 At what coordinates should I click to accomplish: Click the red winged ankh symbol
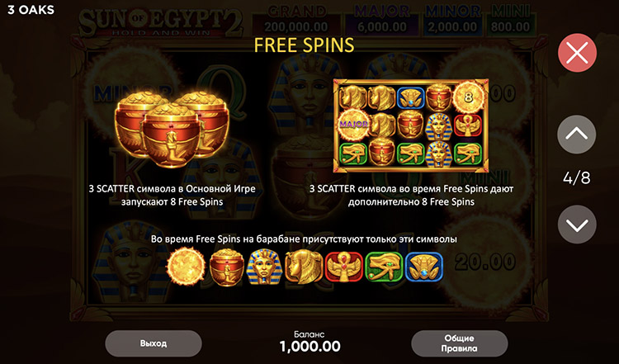point(344,267)
